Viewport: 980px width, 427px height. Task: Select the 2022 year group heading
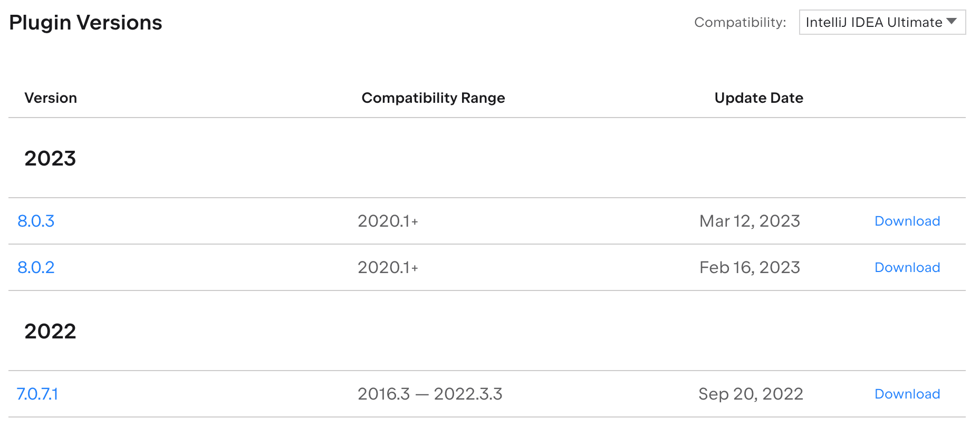click(x=50, y=331)
